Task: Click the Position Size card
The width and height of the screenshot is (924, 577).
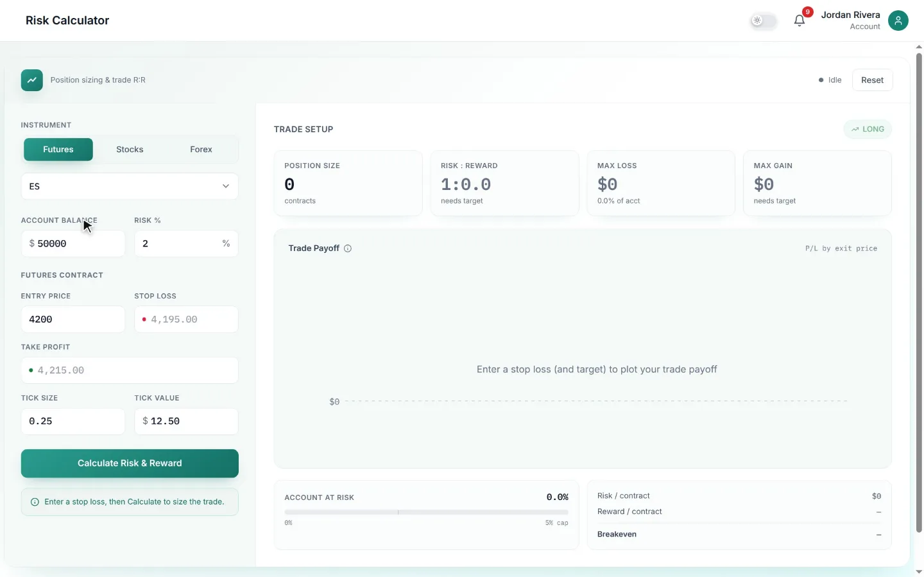Action: [348, 183]
